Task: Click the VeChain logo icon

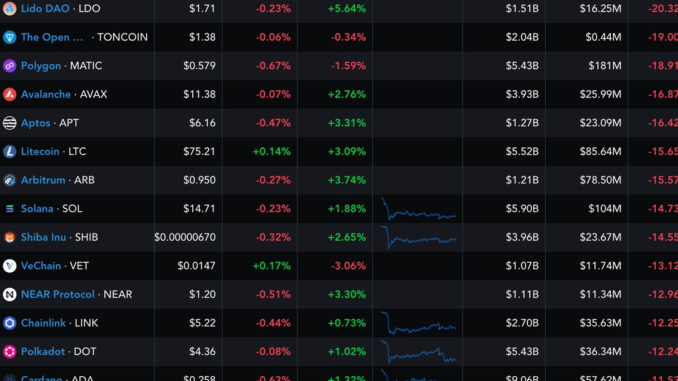Action: [x=10, y=266]
